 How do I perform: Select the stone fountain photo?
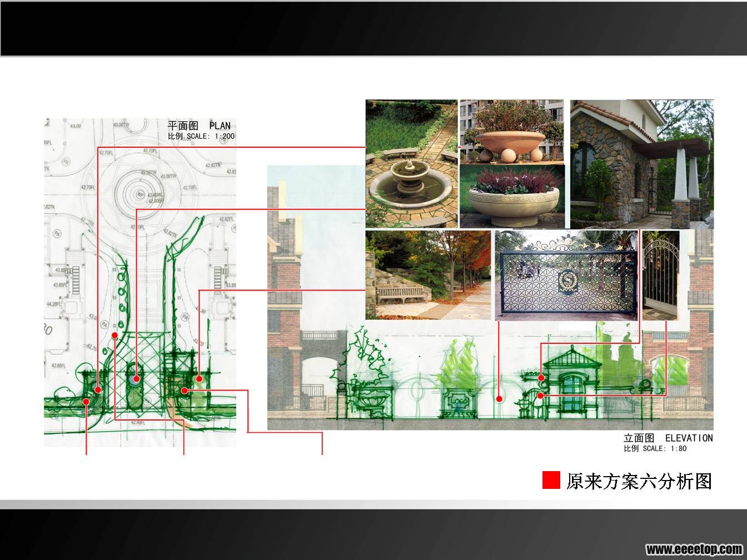pos(411,164)
